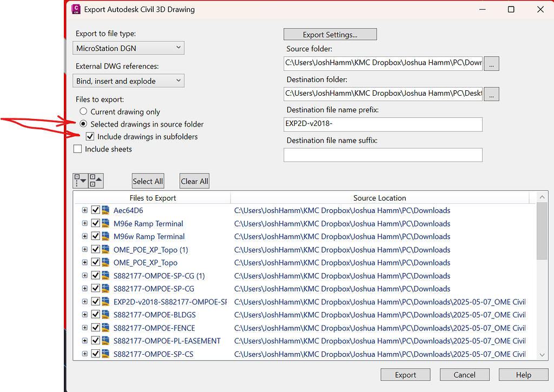
Task: Expand the OME_POE_XP_Topo tree entry
Action: pyautogui.click(x=85, y=262)
